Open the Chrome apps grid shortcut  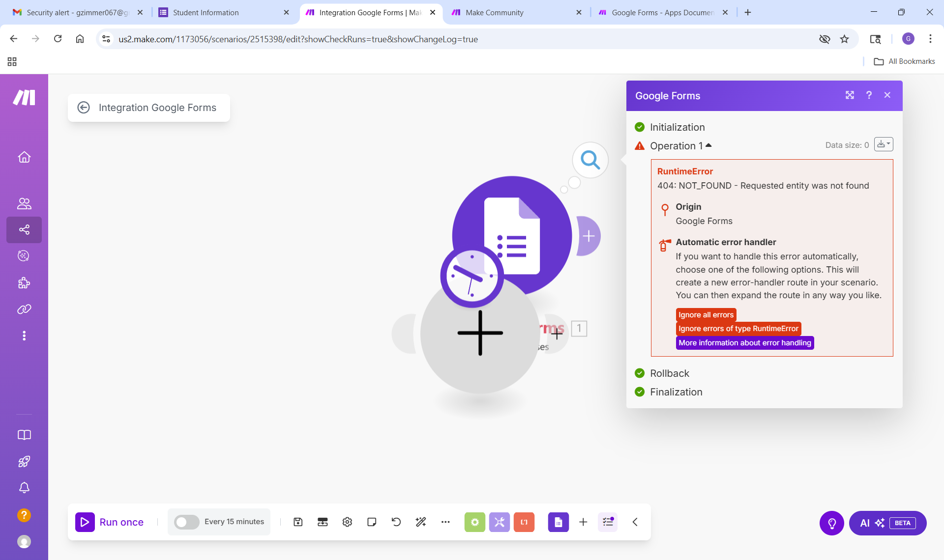12,61
